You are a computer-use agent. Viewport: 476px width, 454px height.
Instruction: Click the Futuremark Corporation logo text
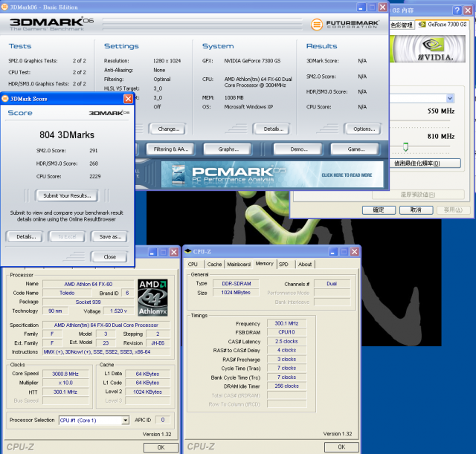[353, 25]
